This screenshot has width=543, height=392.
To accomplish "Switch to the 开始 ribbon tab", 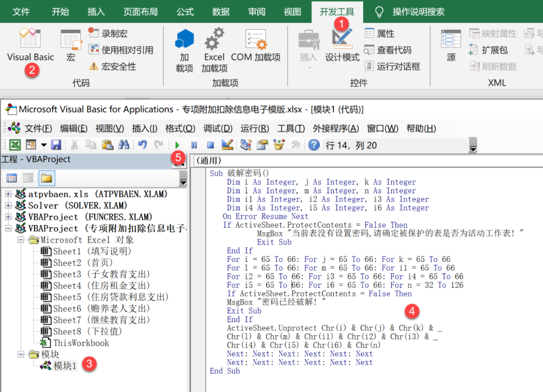I will (x=60, y=12).
